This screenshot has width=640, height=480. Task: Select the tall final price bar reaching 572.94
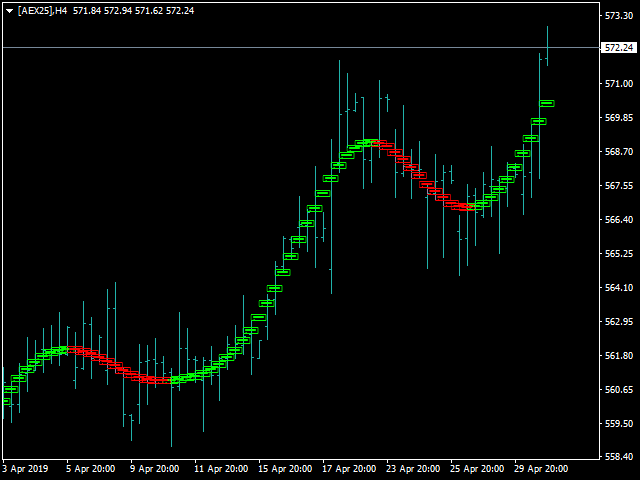547,46
